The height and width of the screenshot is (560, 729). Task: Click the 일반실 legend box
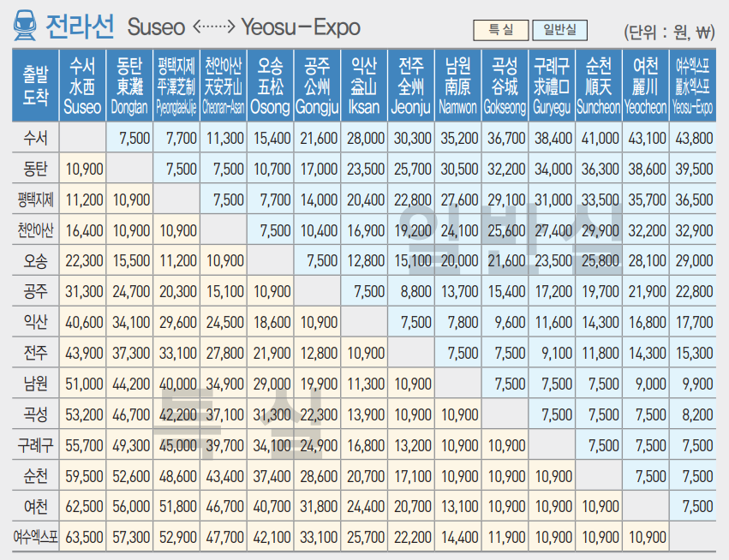coord(559,30)
